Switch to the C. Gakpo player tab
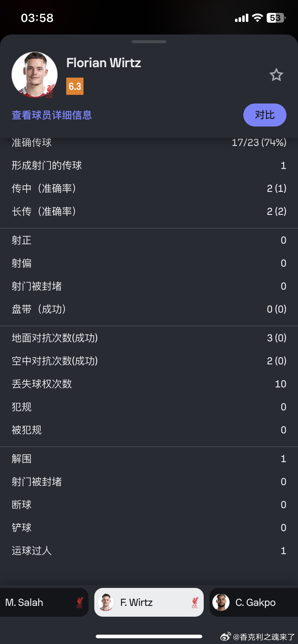298x644 pixels. (254, 602)
